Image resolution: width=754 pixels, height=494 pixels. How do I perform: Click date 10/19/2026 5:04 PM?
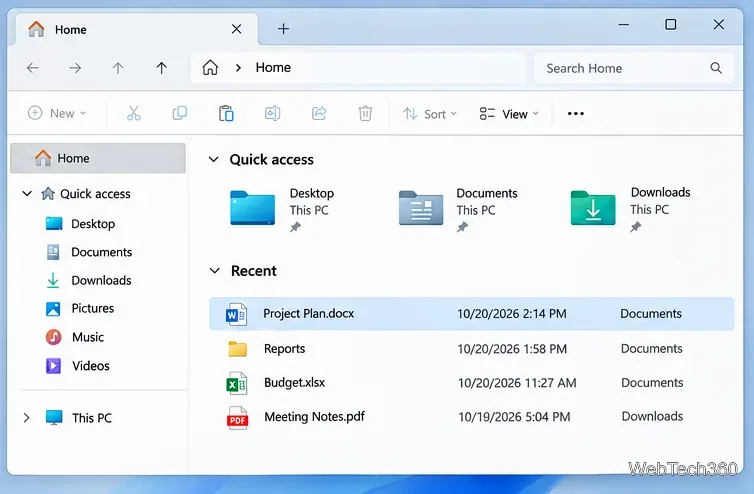(514, 417)
